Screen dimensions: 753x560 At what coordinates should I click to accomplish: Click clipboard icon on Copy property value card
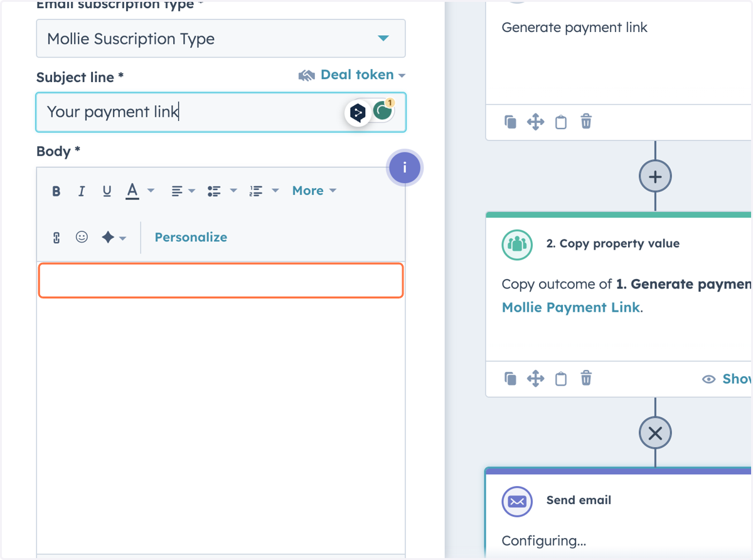pos(560,379)
